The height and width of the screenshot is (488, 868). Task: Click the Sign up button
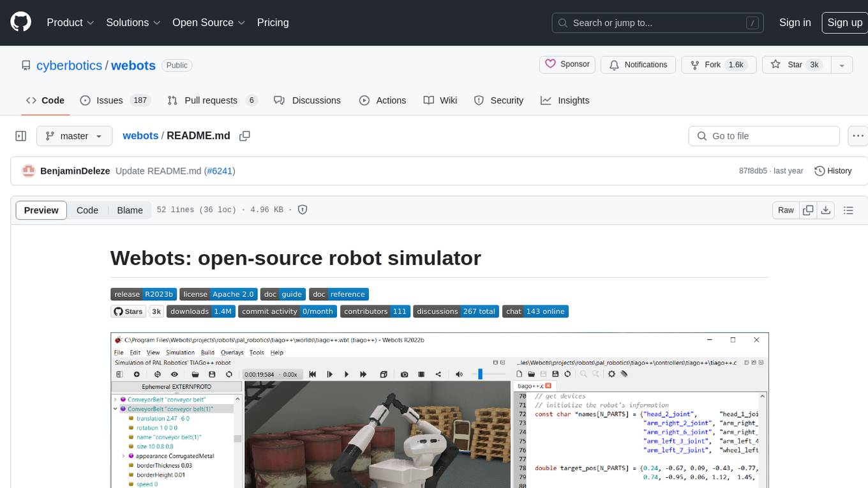pyautogui.click(x=844, y=22)
